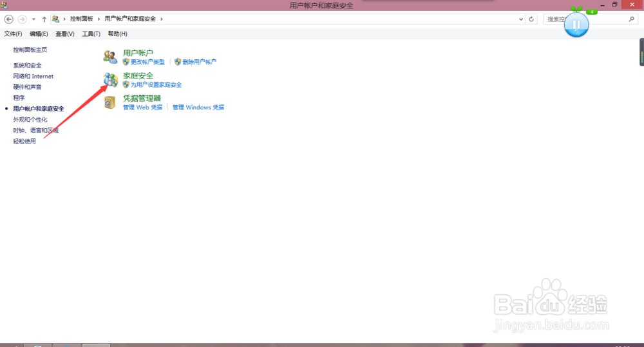Expand chevron before 控制面板 breadcrumb
Image resolution: width=644 pixels, height=347 pixels.
(x=64, y=19)
